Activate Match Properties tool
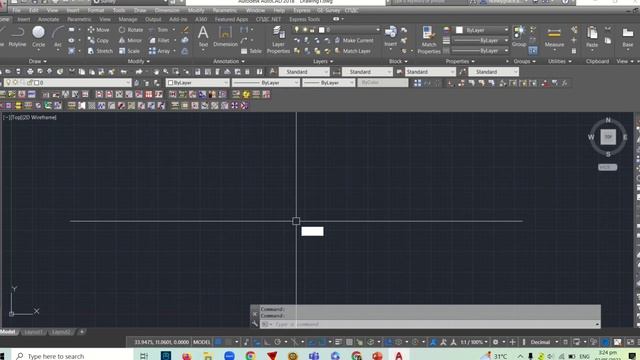The height and width of the screenshot is (360, 640). [429, 40]
